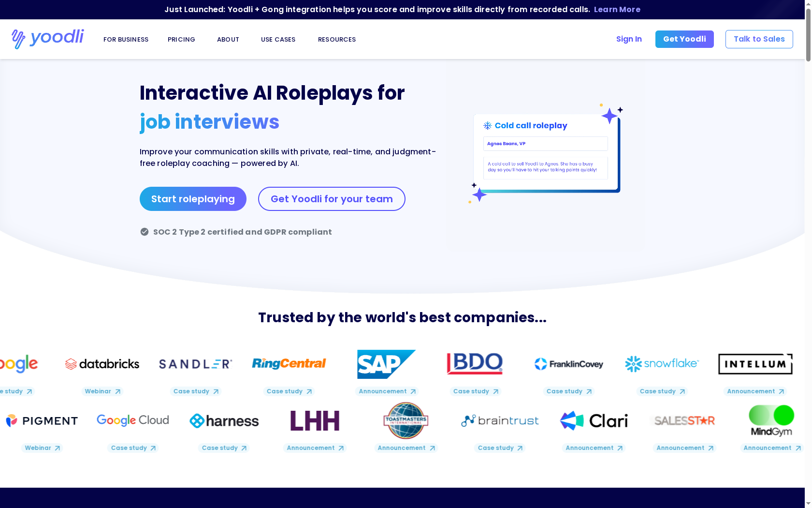The image size is (812, 508).
Task: Open the ABOUT menu item
Action: click(228, 39)
